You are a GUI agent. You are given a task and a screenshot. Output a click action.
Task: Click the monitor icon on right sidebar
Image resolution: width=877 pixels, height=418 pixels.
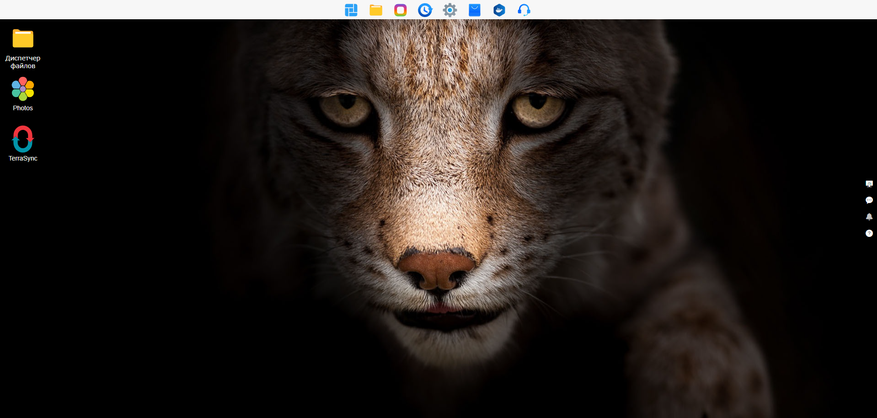(x=869, y=184)
